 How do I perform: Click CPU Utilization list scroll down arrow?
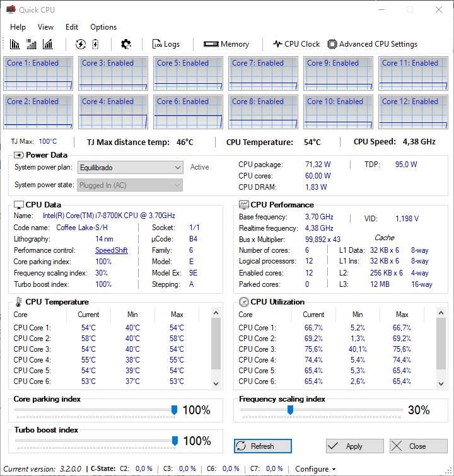pyautogui.click(x=441, y=384)
